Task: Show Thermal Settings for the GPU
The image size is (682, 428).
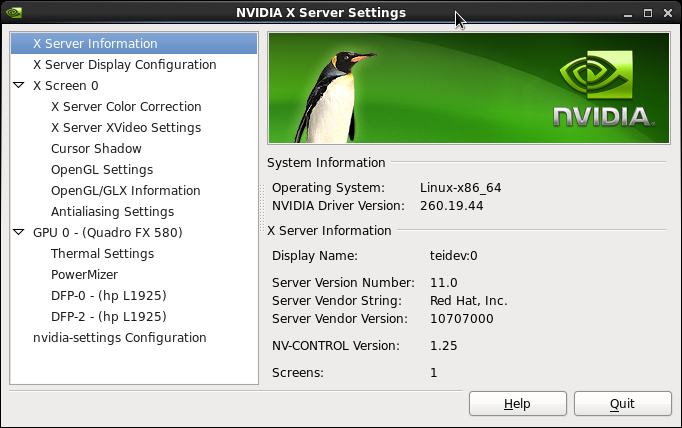Action: point(102,254)
